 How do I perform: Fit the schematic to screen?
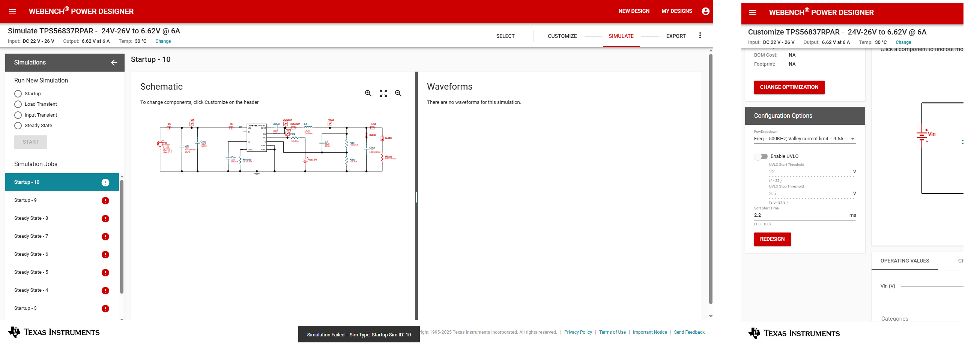pyautogui.click(x=383, y=93)
